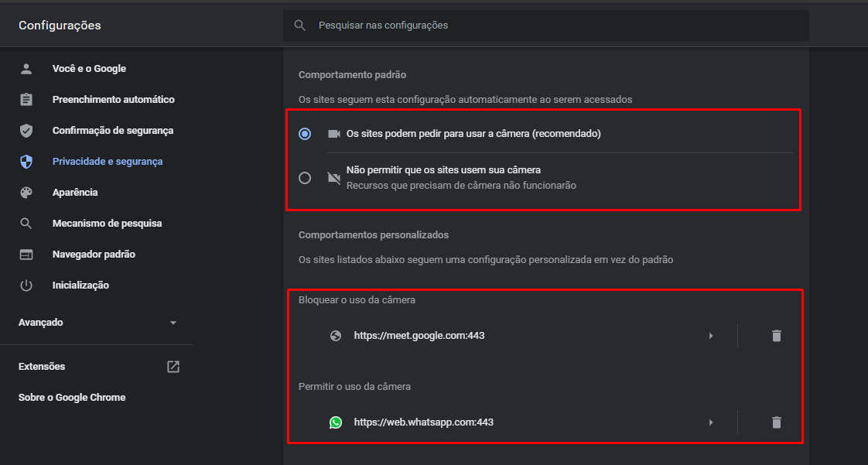This screenshot has width=868, height=465.
Task: Click the globe icon beside meet.google.com
Action: click(335, 336)
